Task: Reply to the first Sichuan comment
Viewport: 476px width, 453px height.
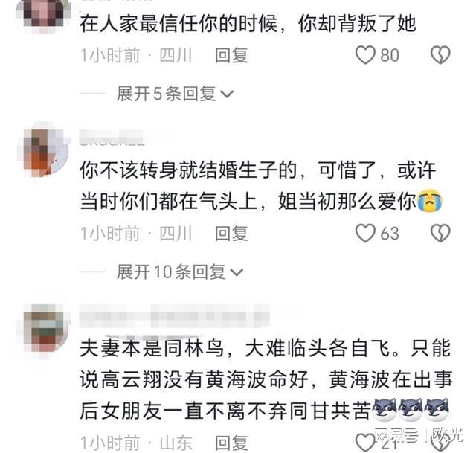Action: pyautogui.click(x=231, y=55)
